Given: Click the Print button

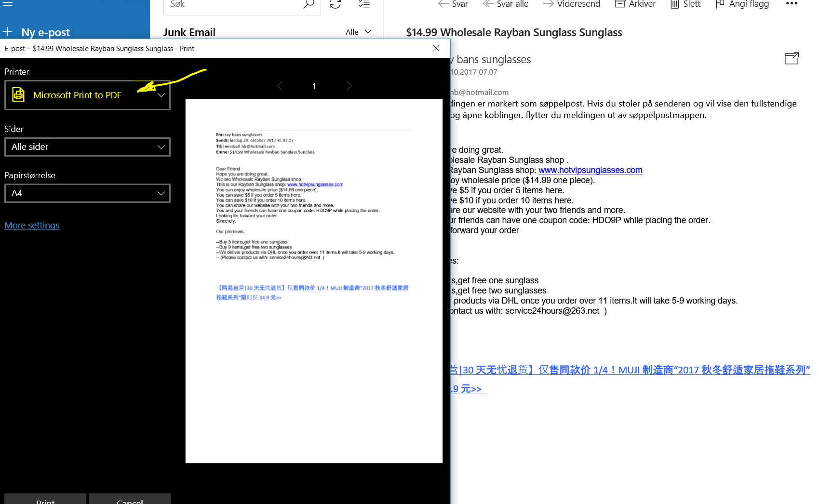Looking at the screenshot, I should coord(45,500).
